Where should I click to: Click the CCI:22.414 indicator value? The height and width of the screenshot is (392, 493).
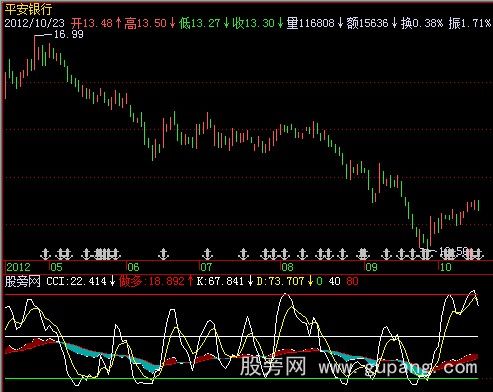click(x=76, y=281)
